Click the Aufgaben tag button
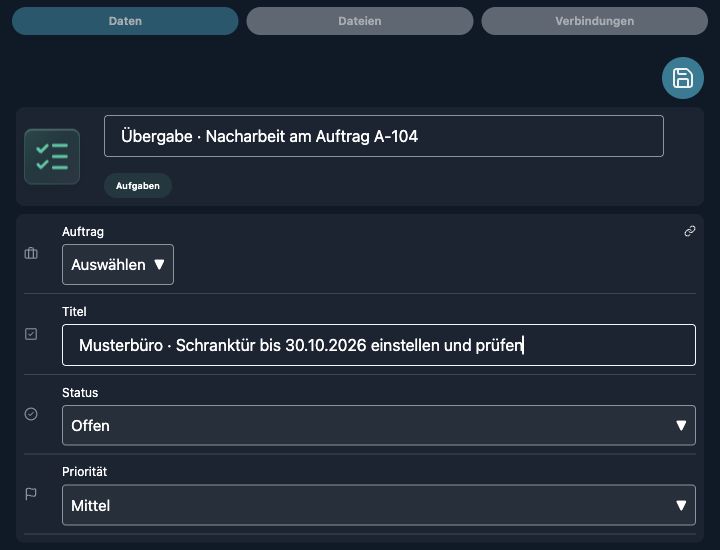Screen dimensions: 720x550 pyautogui.click(x=138, y=186)
